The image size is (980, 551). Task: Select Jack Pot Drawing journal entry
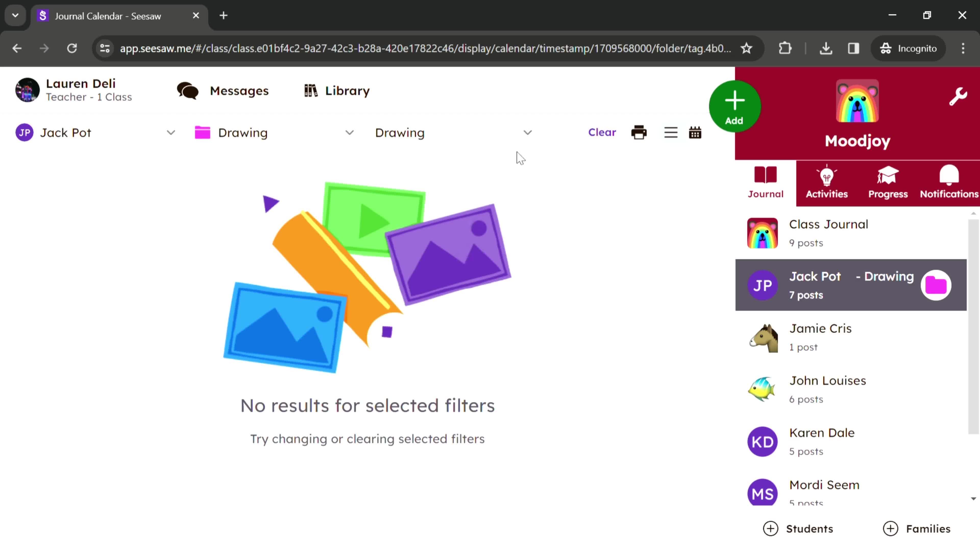pyautogui.click(x=851, y=284)
